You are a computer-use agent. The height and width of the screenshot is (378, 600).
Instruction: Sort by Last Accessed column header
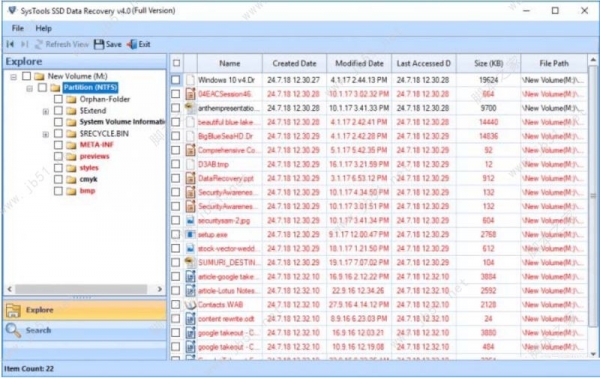pyautogui.click(x=424, y=64)
